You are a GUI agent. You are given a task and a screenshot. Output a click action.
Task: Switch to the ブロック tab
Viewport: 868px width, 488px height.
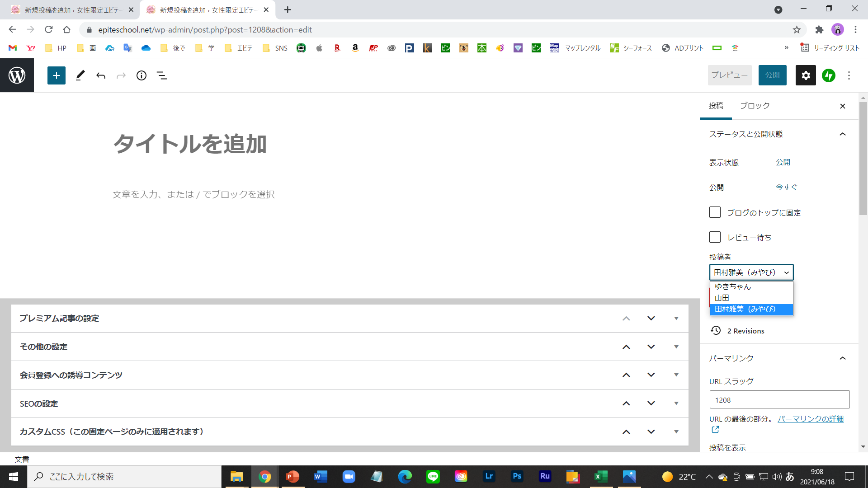click(755, 106)
